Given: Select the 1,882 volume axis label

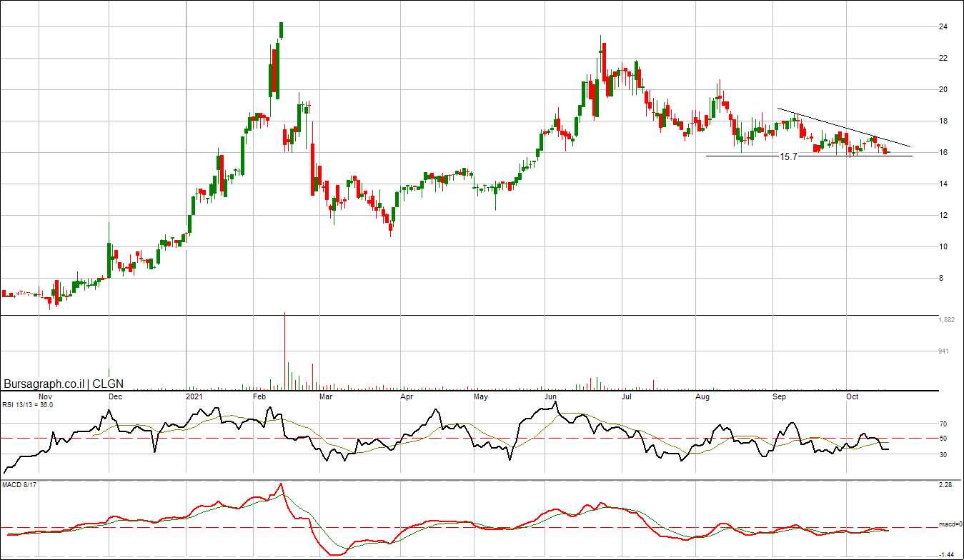Looking at the screenshot, I should point(946,320).
